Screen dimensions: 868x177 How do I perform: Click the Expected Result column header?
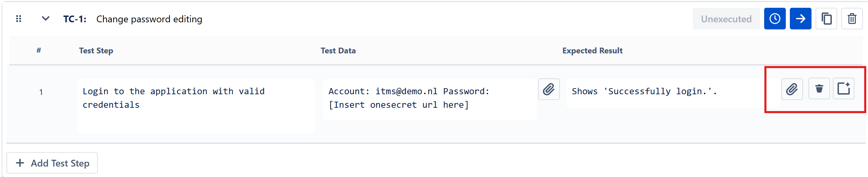coord(592,51)
